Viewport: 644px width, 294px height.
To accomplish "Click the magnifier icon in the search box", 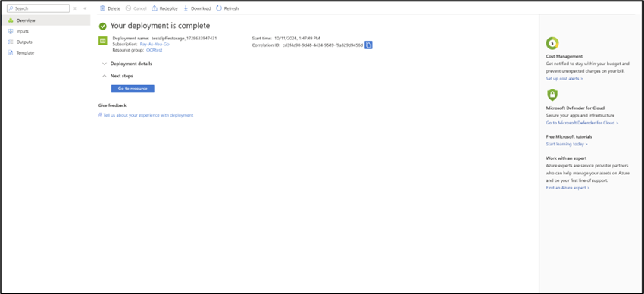I will [11, 8].
